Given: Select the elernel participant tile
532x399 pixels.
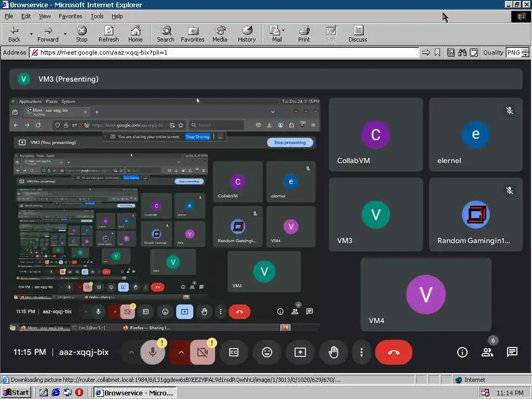Looking at the screenshot, I should pos(476,135).
